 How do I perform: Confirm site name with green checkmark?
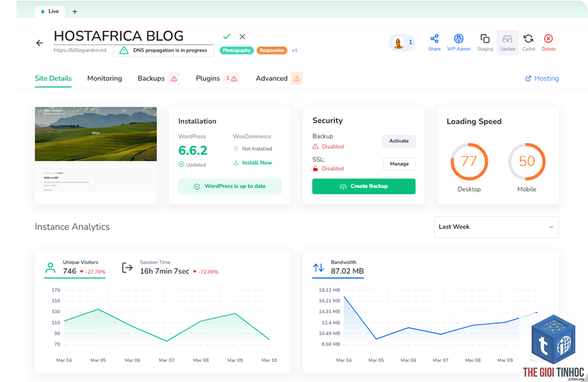coord(226,36)
